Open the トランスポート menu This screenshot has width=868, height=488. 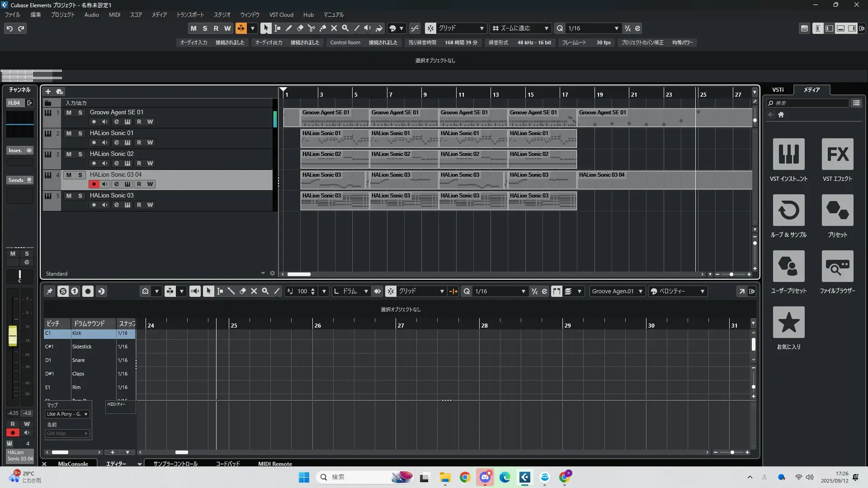(190, 14)
